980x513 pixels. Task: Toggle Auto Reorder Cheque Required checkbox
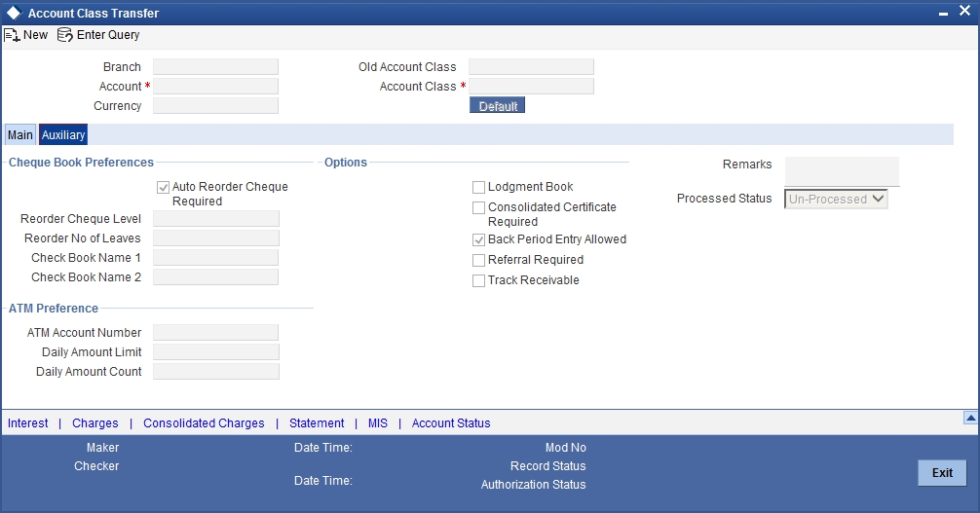[163, 188]
